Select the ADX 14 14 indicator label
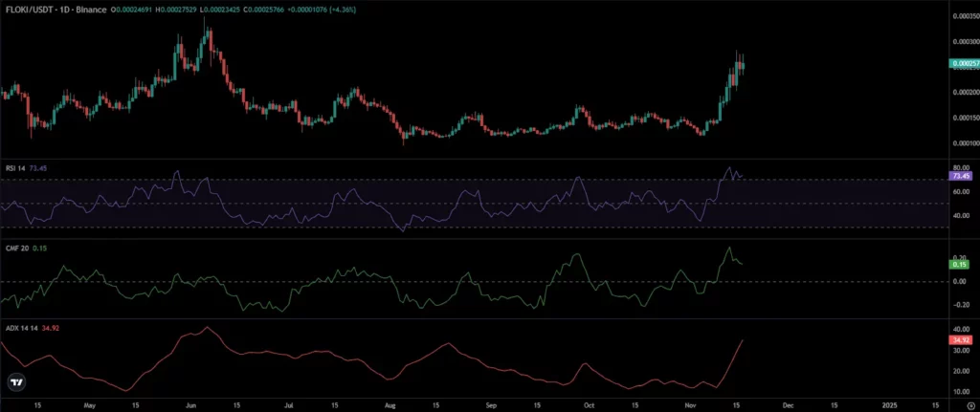The height and width of the screenshot is (412, 980). 20,327
